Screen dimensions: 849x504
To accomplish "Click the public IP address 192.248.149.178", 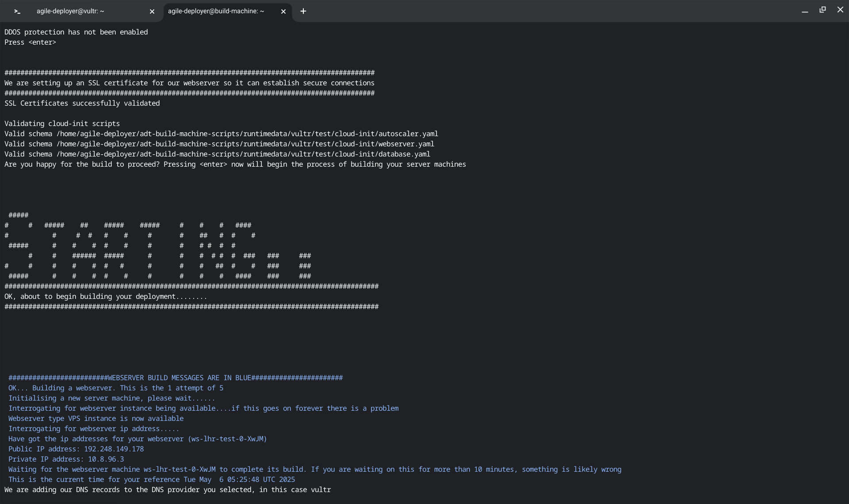I will pyautogui.click(x=114, y=449).
